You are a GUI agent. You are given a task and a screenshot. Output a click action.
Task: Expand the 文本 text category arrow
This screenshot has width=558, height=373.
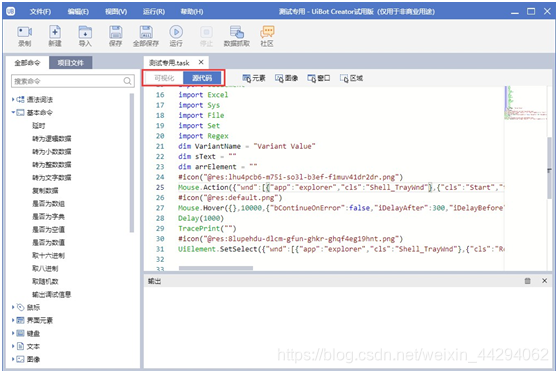13,346
